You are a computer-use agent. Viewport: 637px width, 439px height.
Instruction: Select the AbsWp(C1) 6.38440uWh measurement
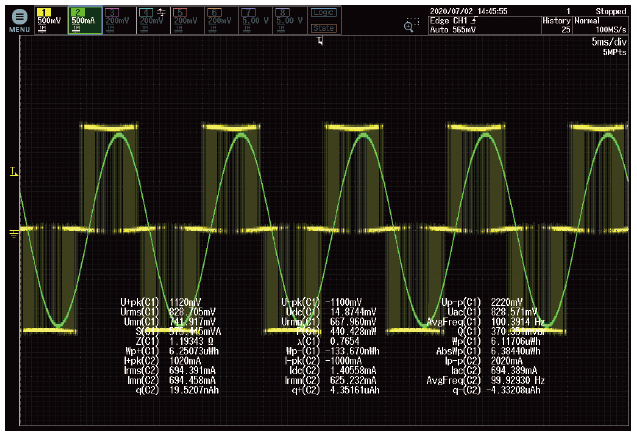point(489,351)
